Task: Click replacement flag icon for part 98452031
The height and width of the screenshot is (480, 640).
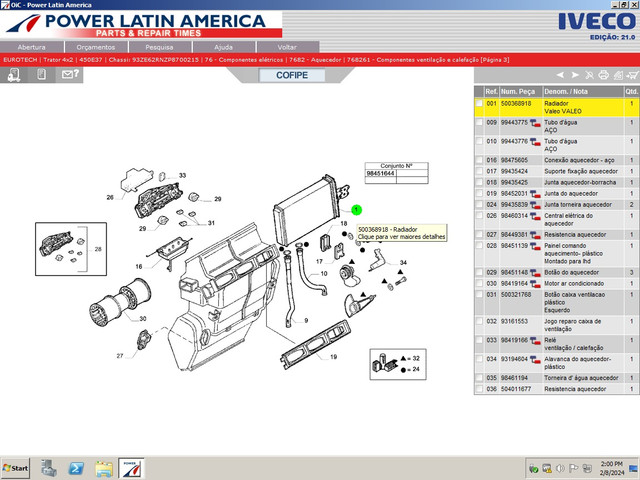Action: (x=535, y=194)
